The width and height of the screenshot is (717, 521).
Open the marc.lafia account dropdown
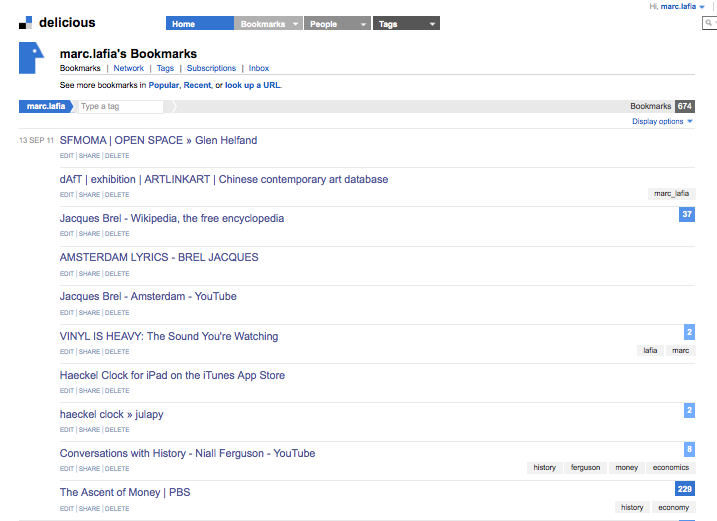click(682, 6)
